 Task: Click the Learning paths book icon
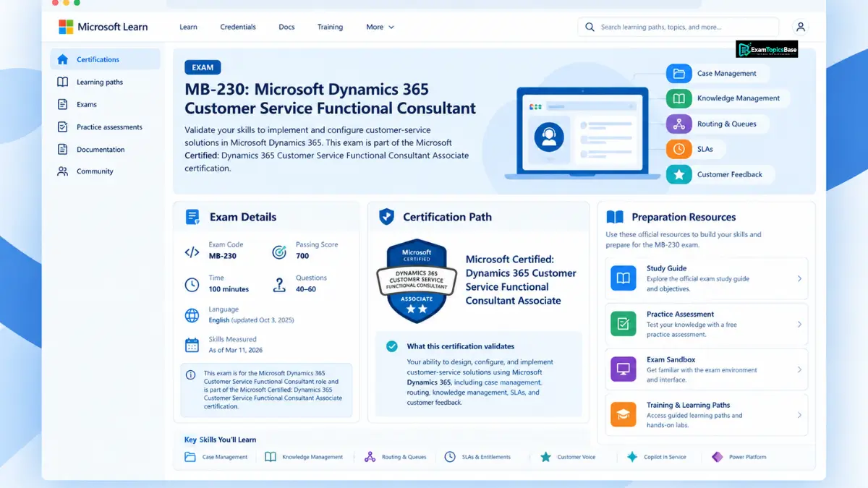click(x=63, y=82)
